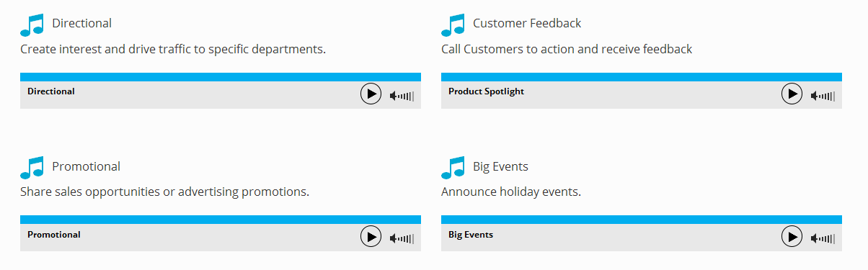
Task: Mute the Promotional player speaker icon
Action: coord(394,238)
